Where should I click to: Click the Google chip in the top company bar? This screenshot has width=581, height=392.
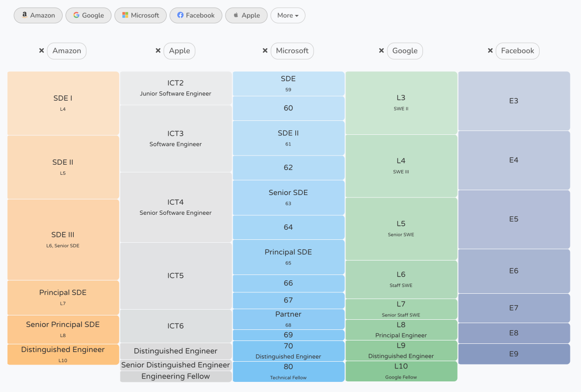click(x=89, y=15)
